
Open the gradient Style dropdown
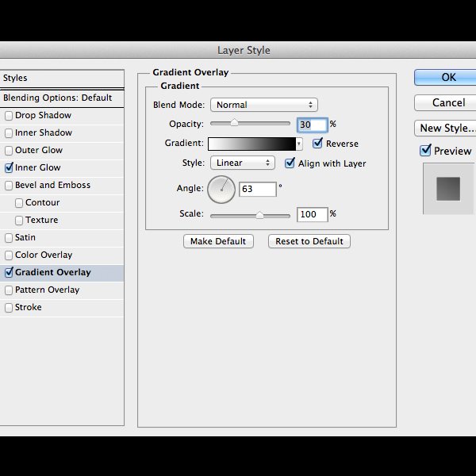[x=243, y=163]
